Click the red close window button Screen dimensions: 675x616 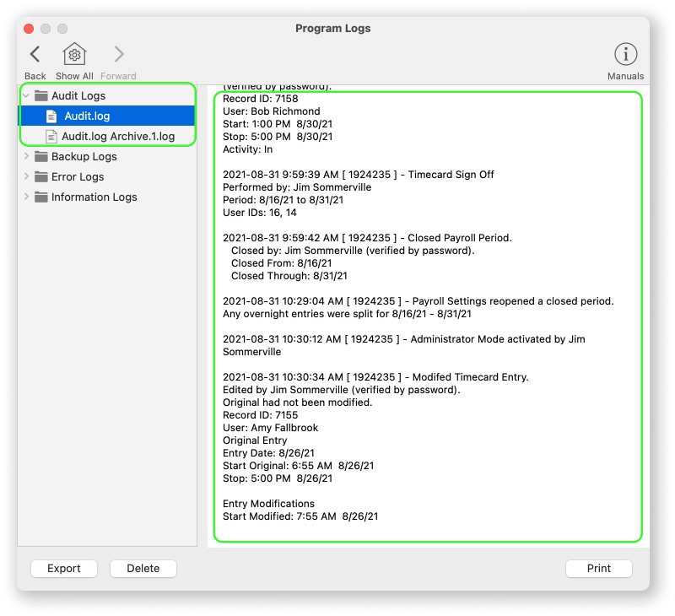coord(29,29)
